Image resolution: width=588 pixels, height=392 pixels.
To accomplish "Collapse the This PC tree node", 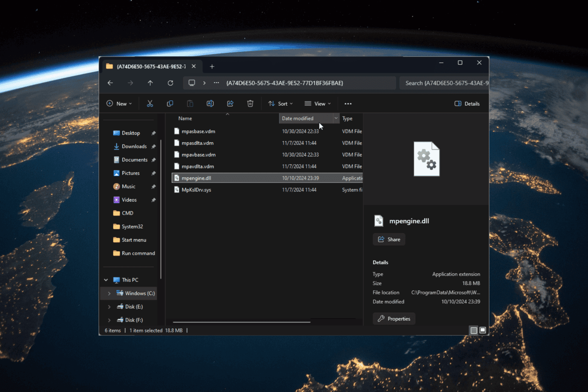I will click(x=106, y=280).
